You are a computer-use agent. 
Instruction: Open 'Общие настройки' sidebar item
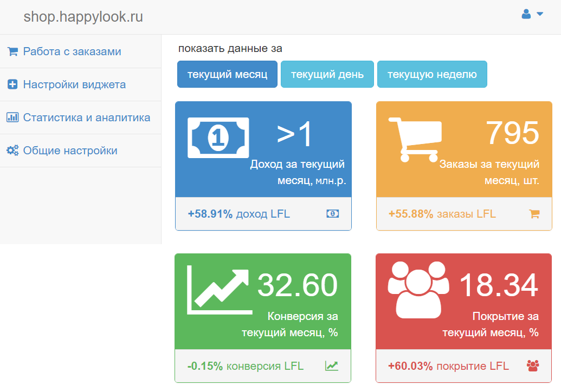[x=70, y=151]
